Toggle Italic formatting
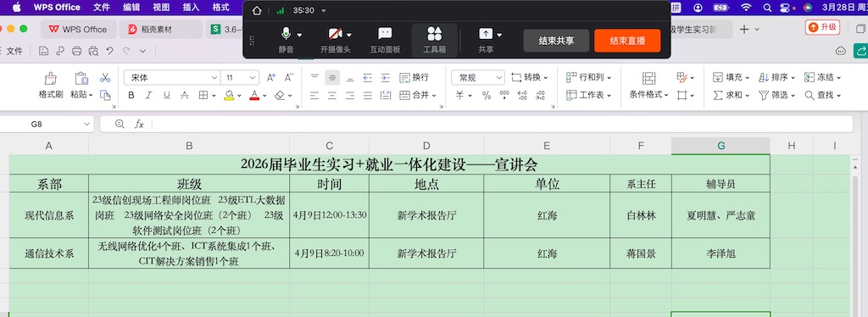The height and width of the screenshot is (317, 868). [148, 95]
